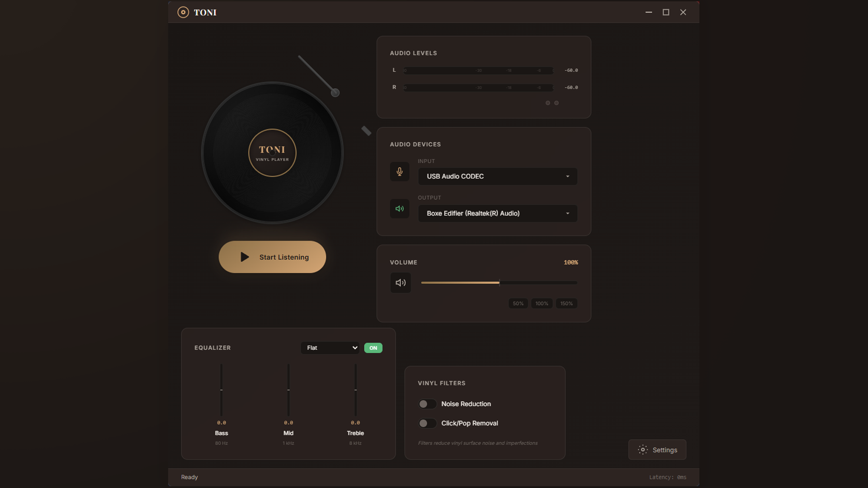
Task: Turn off the equalizer ON switch
Action: click(x=373, y=347)
